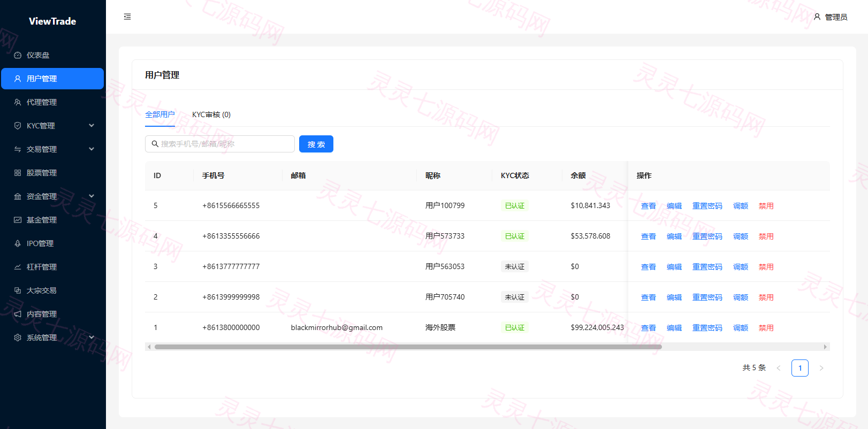Select page 1 in the pagination
Viewport: 868px width, 429px height.
point(800,368)
